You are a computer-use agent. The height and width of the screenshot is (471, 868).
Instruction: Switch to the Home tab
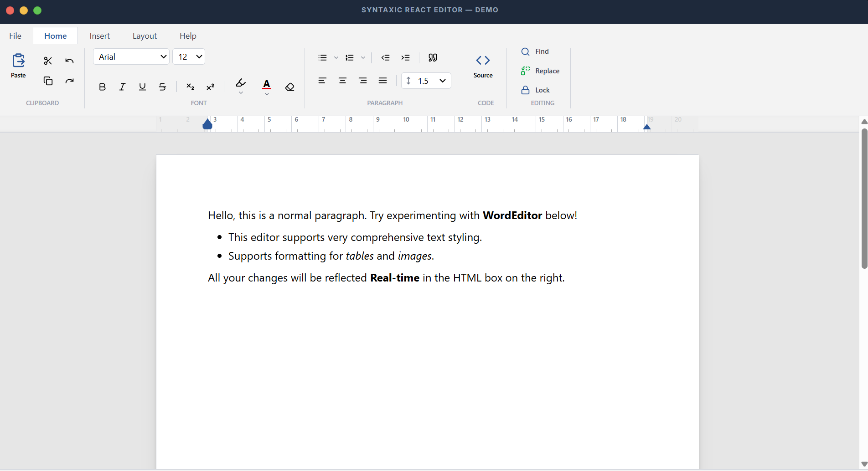pos(55,36)
